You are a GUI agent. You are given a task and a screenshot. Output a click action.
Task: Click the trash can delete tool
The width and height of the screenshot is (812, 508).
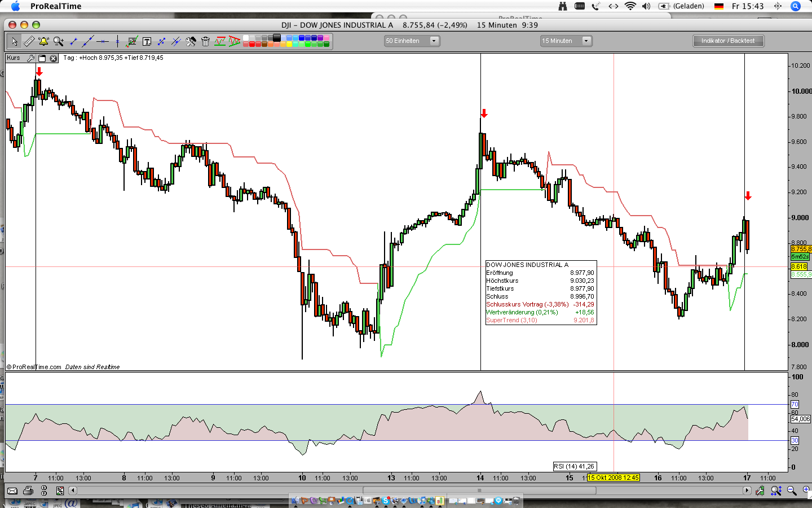[205, 41]
